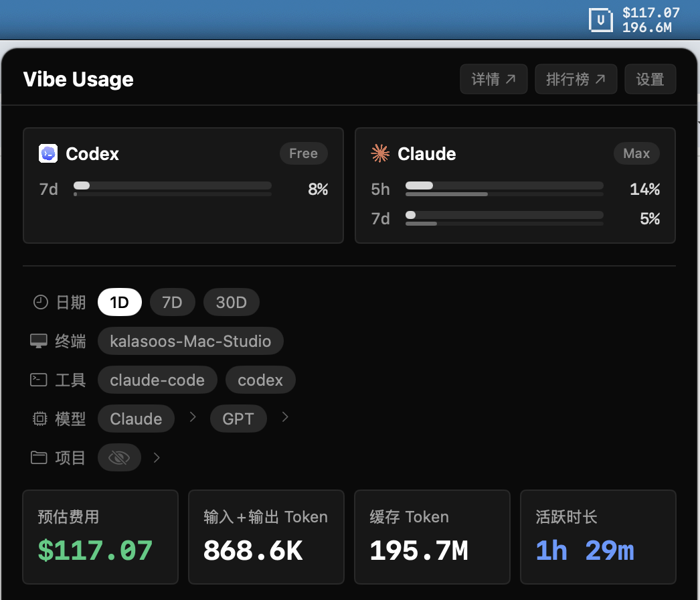Click the $117.07 menu bar cost text
The width and height of the screenshot is (700, 600).
(651, 13)
